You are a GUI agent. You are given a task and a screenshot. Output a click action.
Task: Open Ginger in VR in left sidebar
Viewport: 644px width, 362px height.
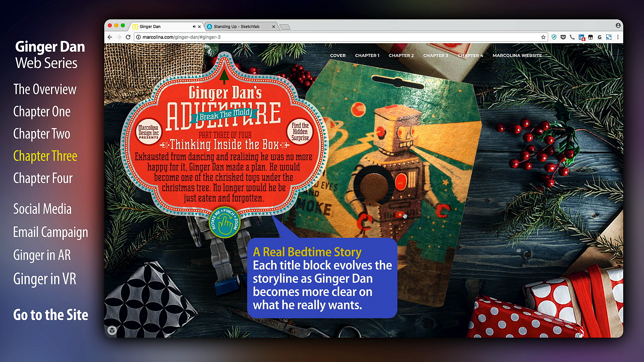pos(45,279)
